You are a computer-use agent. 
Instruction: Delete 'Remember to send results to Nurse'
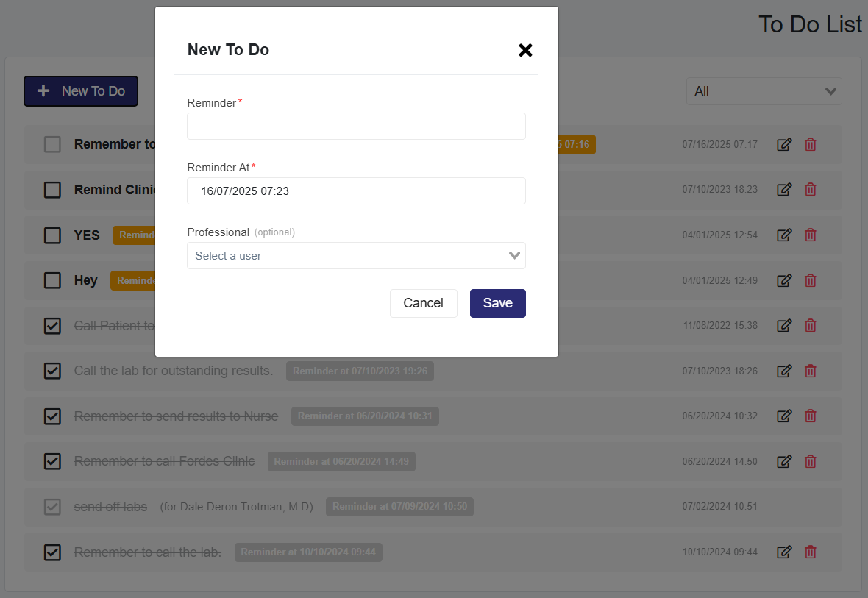tap(810, 416)
